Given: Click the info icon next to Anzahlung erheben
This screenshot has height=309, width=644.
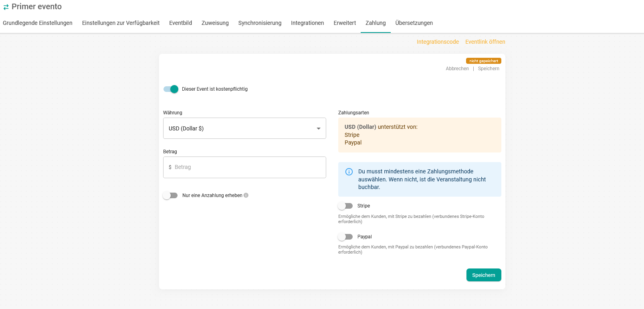Looking at the screenshot, I should (246, 195).
